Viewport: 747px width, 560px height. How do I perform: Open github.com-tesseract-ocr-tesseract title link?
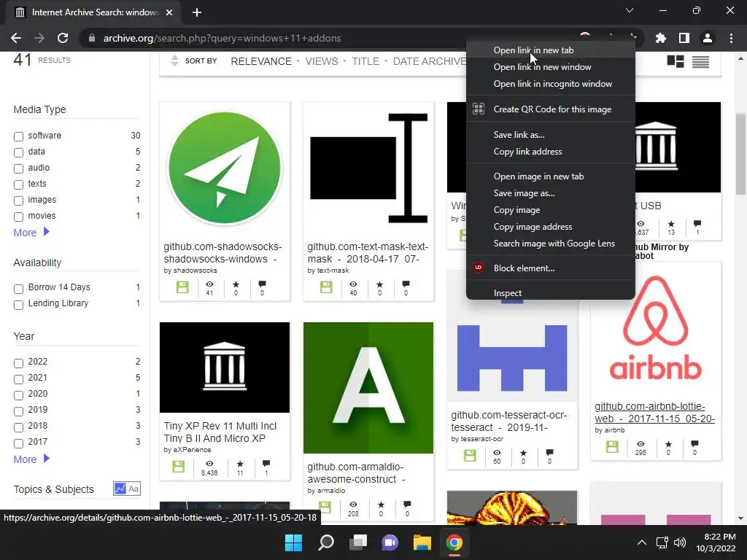click(x=508, y=421)
